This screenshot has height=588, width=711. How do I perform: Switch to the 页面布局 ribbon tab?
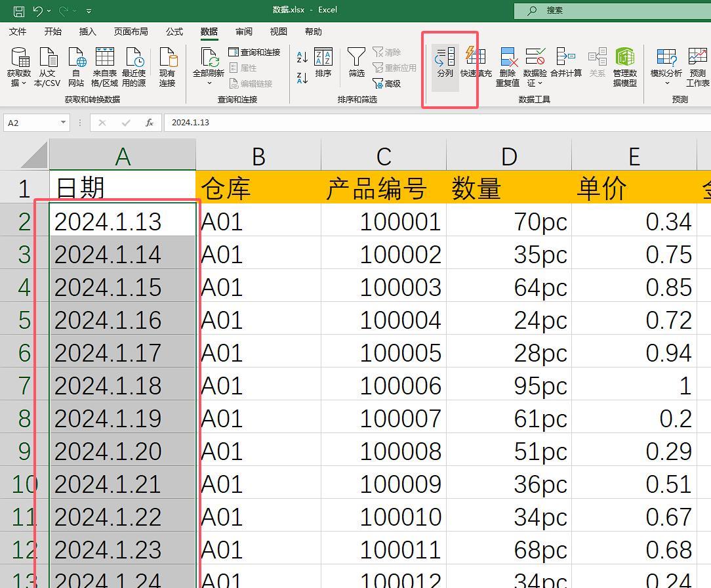(x=131, y=31)
